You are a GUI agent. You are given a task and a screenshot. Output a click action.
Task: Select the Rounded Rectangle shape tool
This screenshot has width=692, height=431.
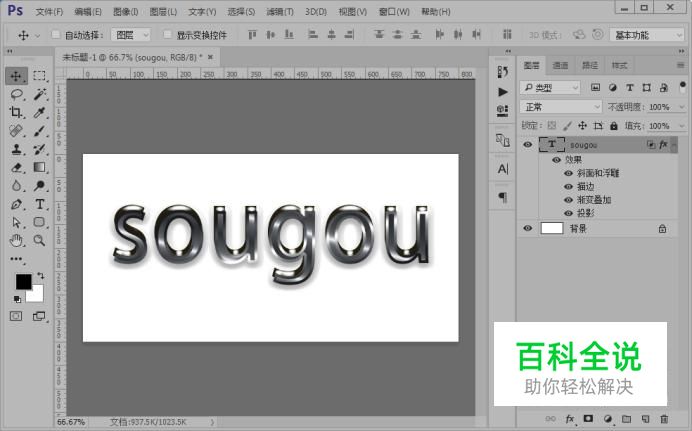click(39, 222)
